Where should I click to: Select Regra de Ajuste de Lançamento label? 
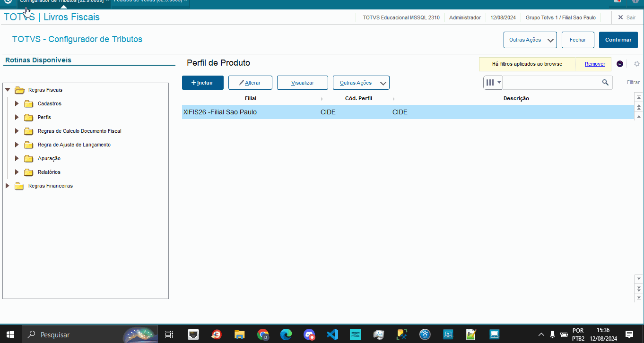tap(74, 145)
